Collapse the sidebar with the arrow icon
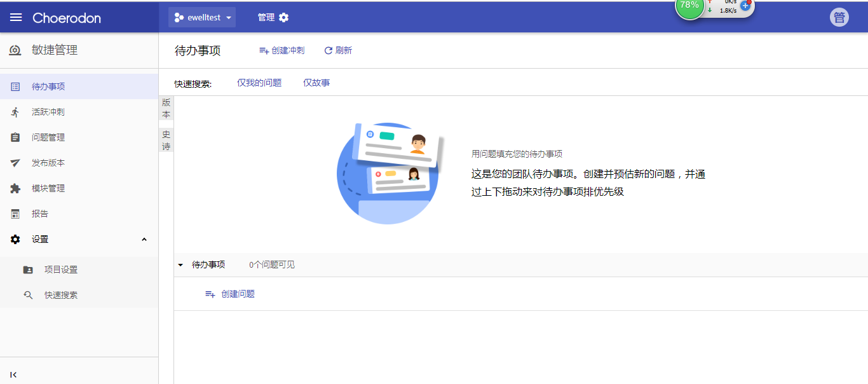 pos(14,374)
